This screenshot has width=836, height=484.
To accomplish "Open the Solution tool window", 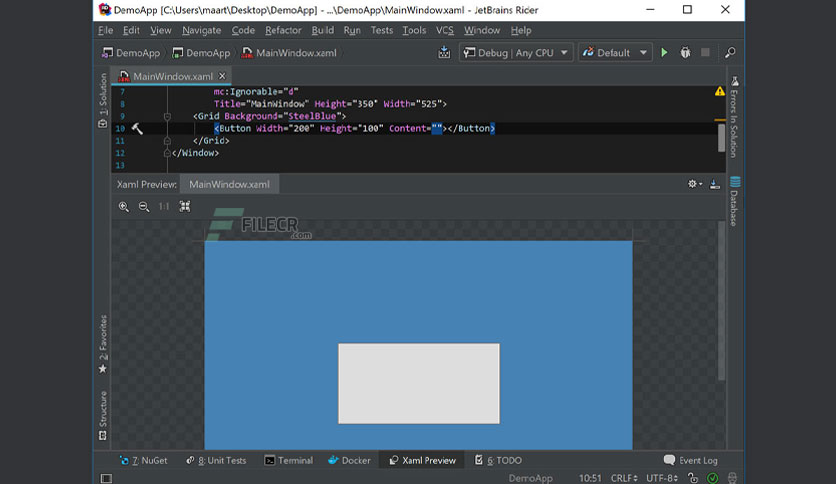I will pos(102,100).
